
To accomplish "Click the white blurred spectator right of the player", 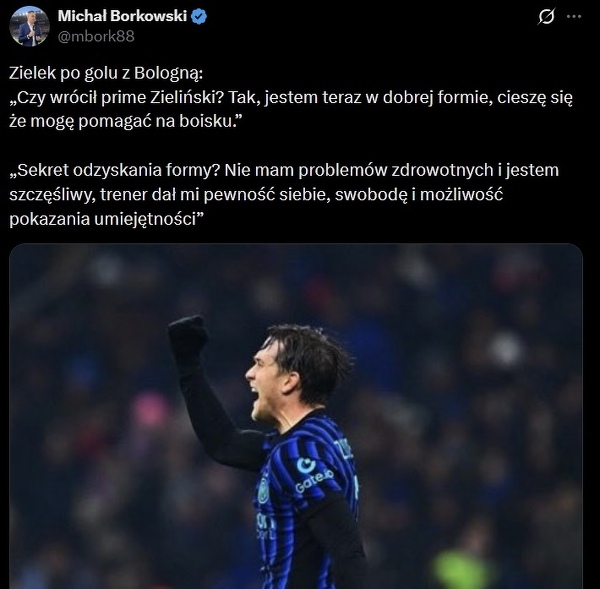I will 506,349.
